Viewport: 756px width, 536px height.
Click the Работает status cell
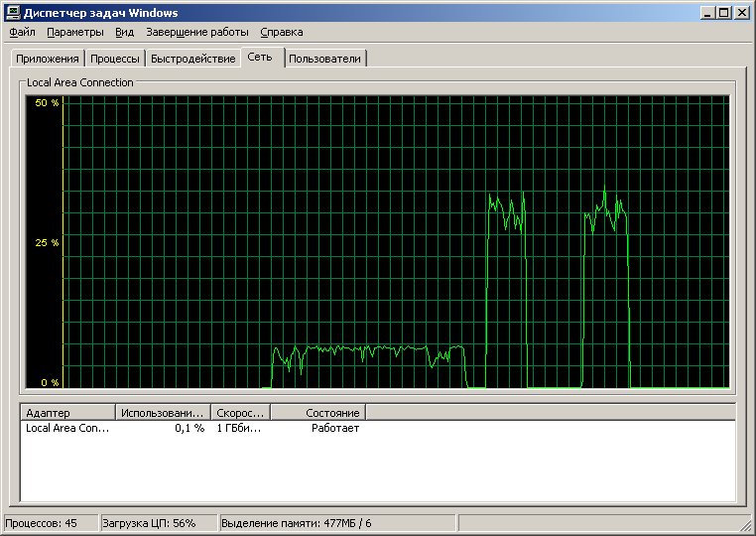335,428
